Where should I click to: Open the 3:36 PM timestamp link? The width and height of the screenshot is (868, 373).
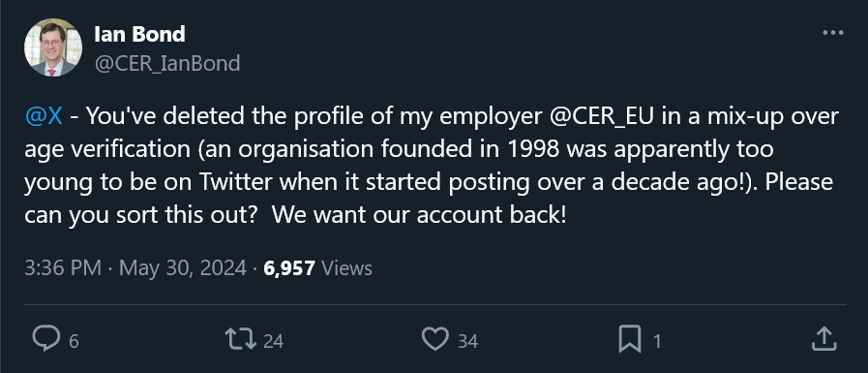tap(63, 268)
